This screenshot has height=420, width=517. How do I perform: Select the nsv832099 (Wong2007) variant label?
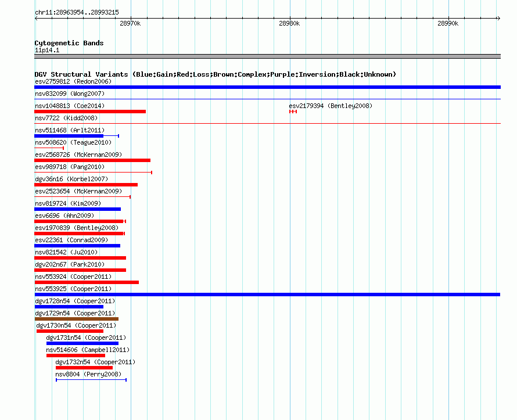tap(70, 94)
